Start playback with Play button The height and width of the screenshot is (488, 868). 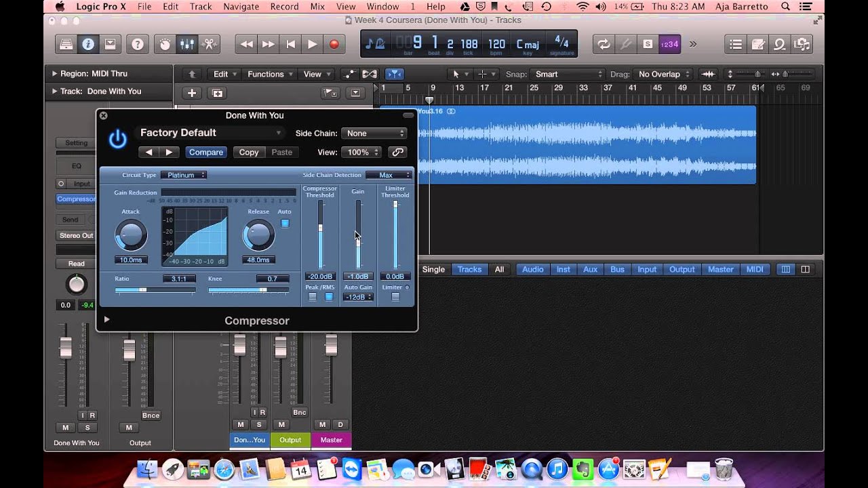312,45
